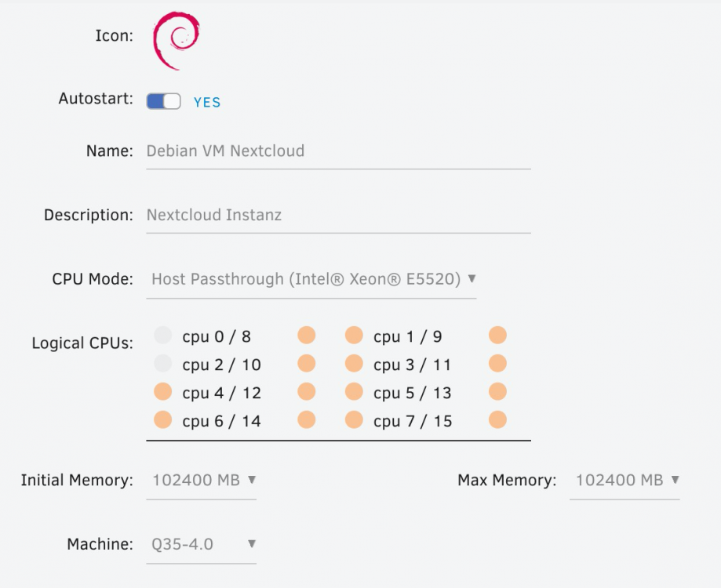Deselect the cpu 11 circle

tap(497, 363)
